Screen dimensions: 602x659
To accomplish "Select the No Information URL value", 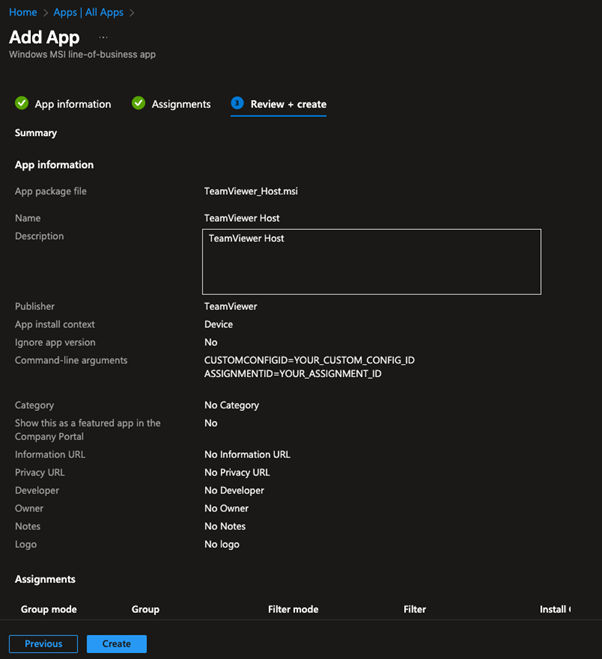I will click(x=247, y=454).
